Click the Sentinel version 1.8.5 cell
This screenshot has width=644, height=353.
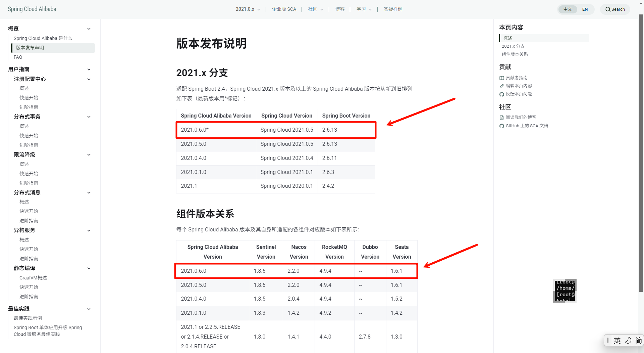click(x=266, y=299)
